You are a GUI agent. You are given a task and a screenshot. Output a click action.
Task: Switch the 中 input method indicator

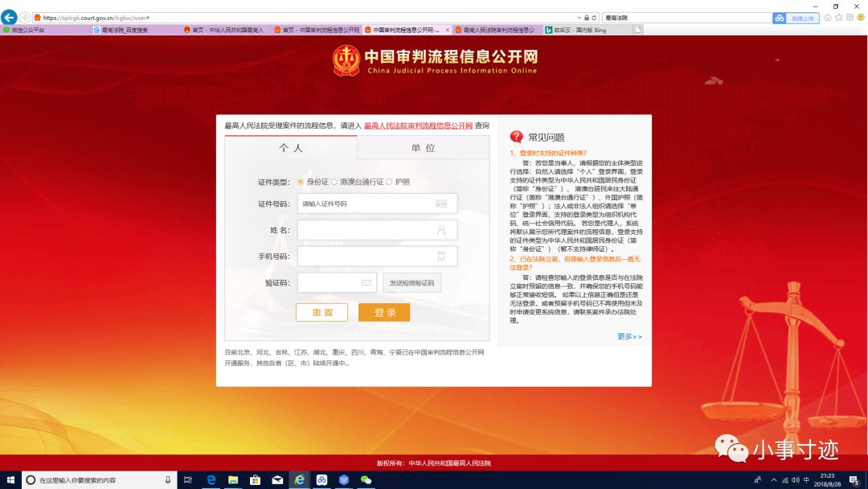pyautogui.click(x=806, y=480)
